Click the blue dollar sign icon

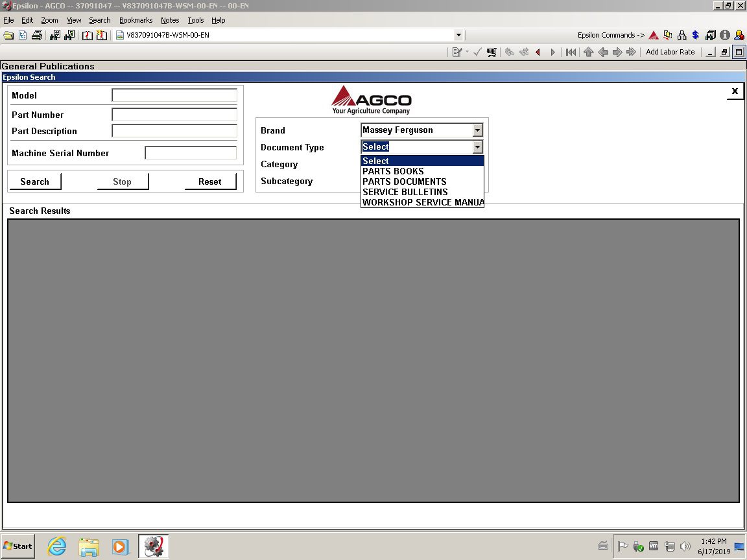tap(696, 35)
